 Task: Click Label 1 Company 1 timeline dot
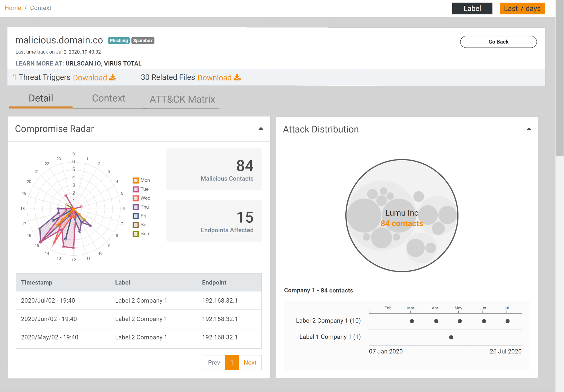(x=451, y=337)
